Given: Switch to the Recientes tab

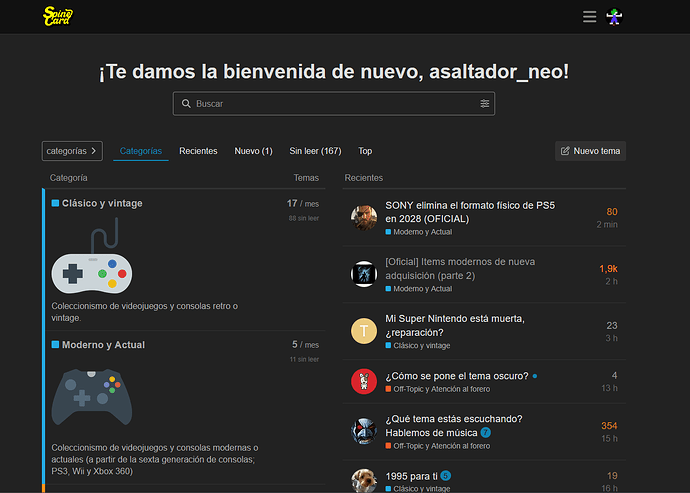Looking at the screenshot, I should (x=198, y=151).
